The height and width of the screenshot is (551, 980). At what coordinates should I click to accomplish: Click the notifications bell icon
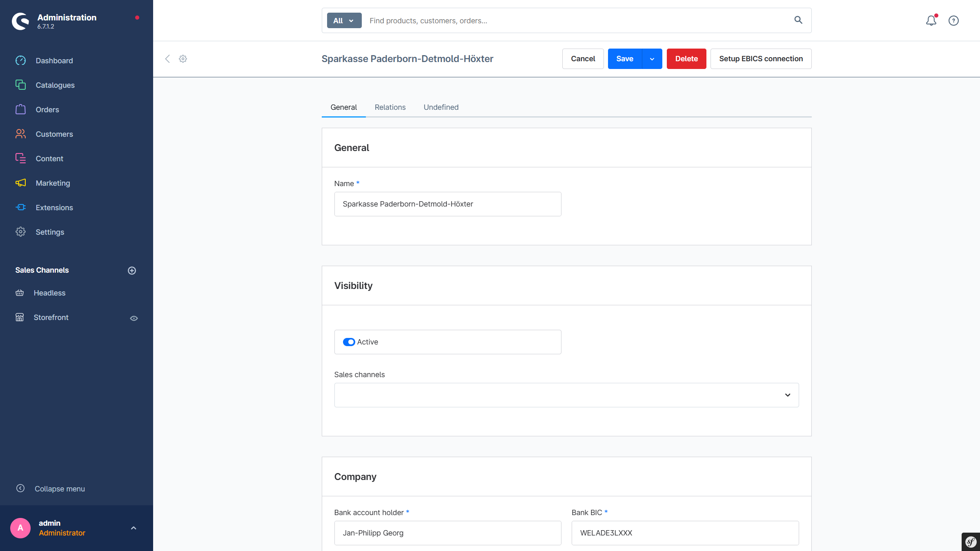click(931, 20)
